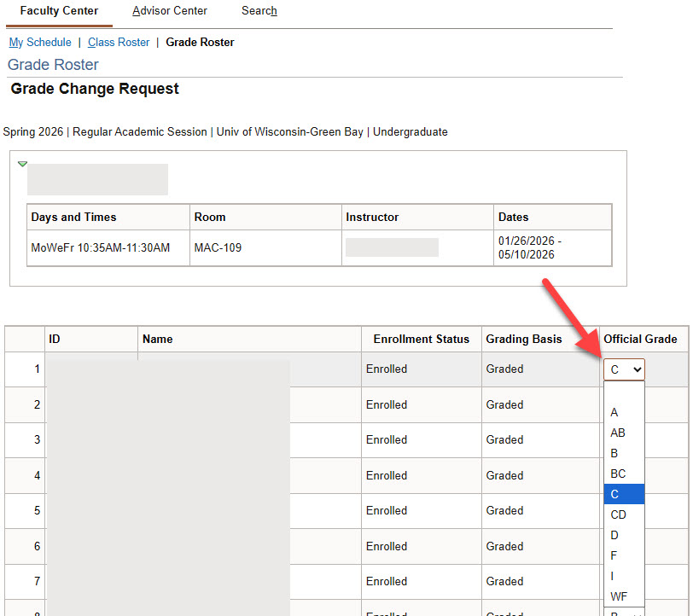The image size is (693, 616).
Task: Click the Grade Change Request heading
Action: (95, 89)
